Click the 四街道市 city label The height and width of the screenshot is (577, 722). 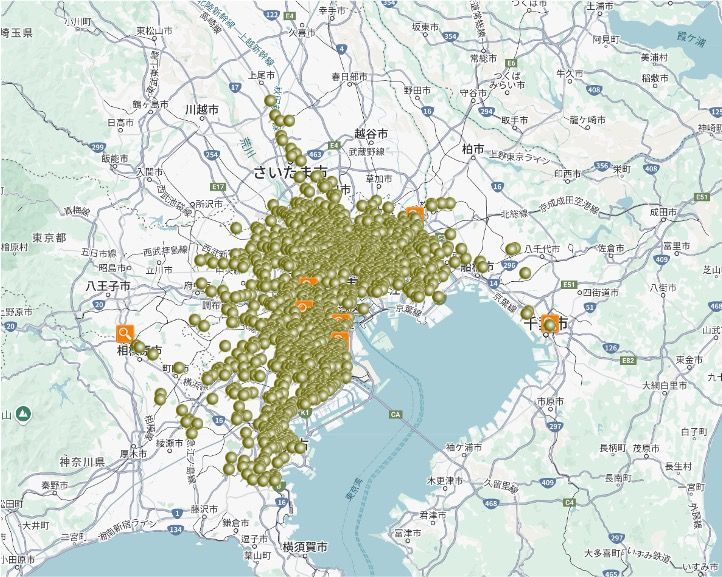click(601, 292)
